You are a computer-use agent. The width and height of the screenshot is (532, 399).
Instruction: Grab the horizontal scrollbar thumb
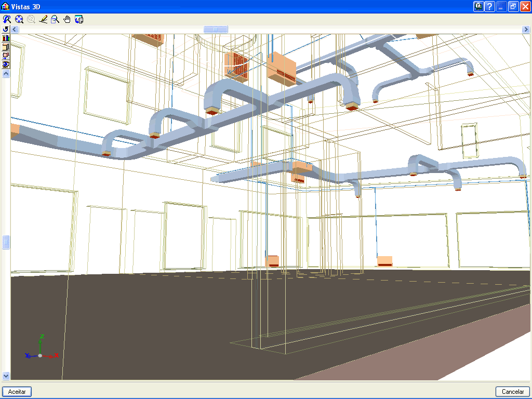click(x=216, y=30)
